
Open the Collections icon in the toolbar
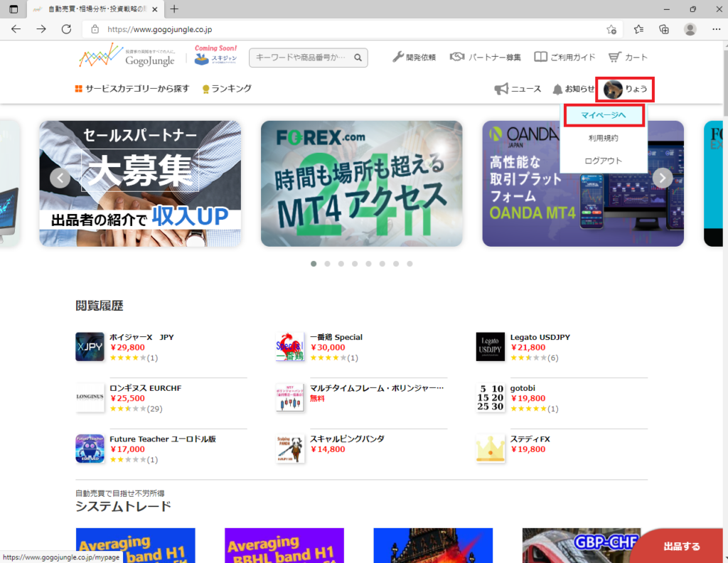pos(664,29)
